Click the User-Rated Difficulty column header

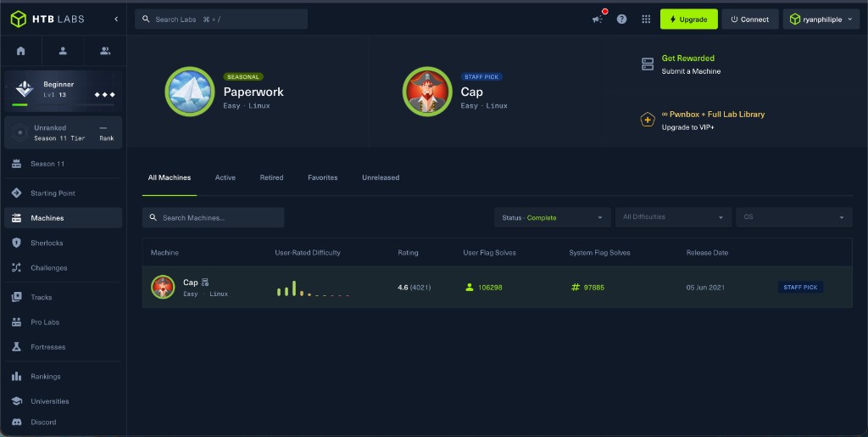point(308,253)
